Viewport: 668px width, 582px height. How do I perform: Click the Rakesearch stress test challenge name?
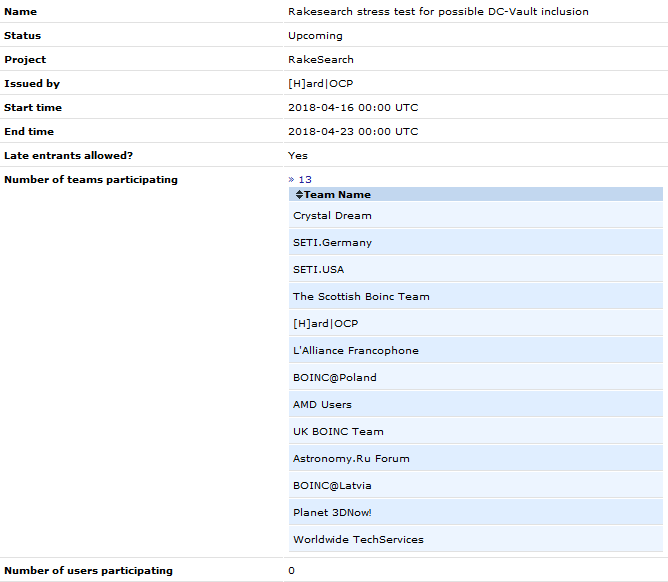(x=438, y=12)
